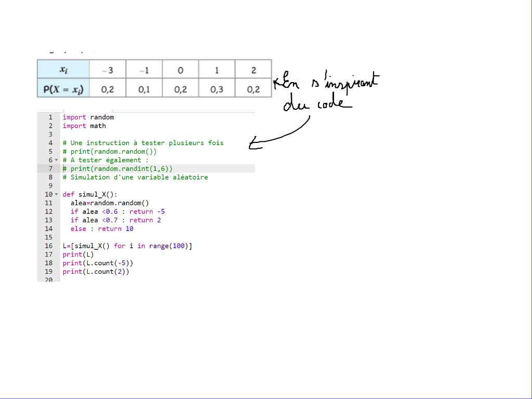Collapse the fold arrow at line 6
532x399 pixels.
57,160
